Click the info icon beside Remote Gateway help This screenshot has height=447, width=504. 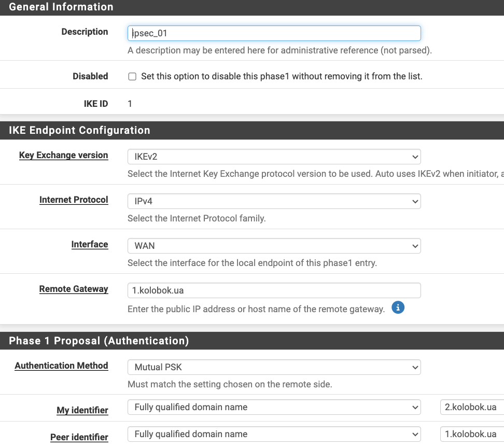pos(398,308)
